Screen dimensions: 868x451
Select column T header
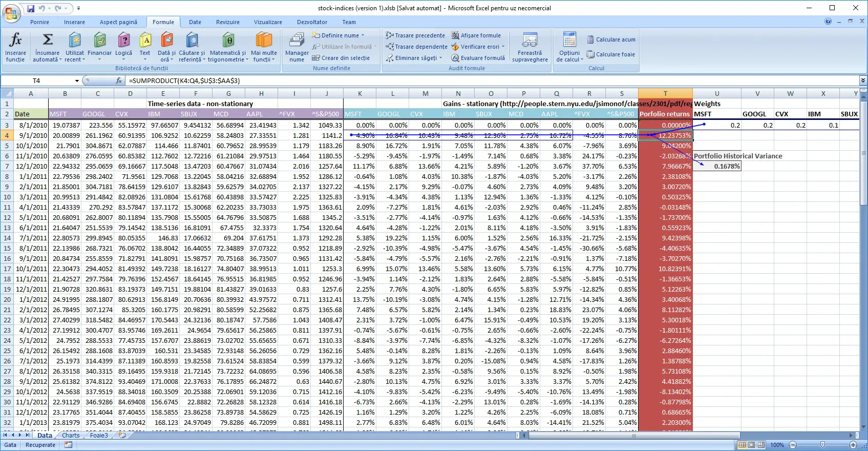[665, 93]
